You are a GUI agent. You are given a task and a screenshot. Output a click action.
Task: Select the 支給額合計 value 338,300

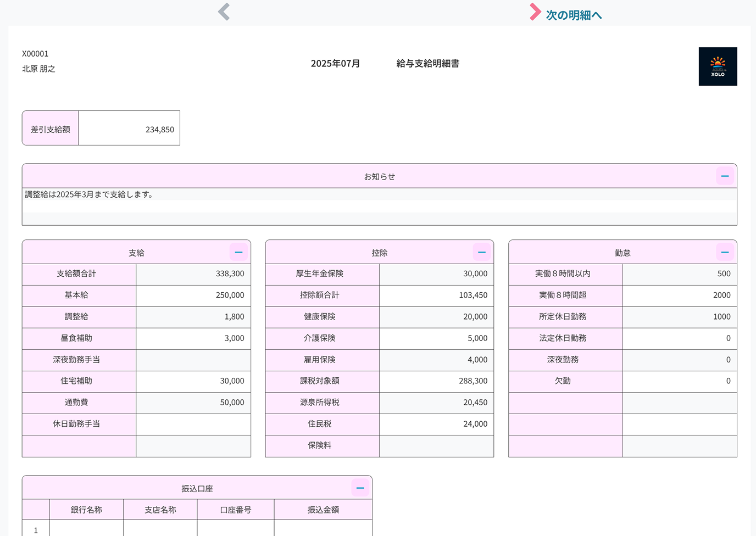coord(230,273)
